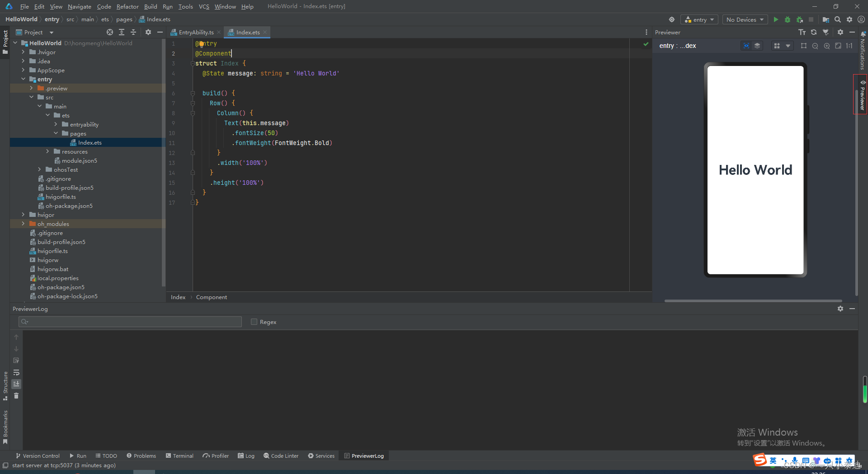Open the No Devices dropdown
The height and width of the screenshot is (474, 868).
tap(745, 19)
